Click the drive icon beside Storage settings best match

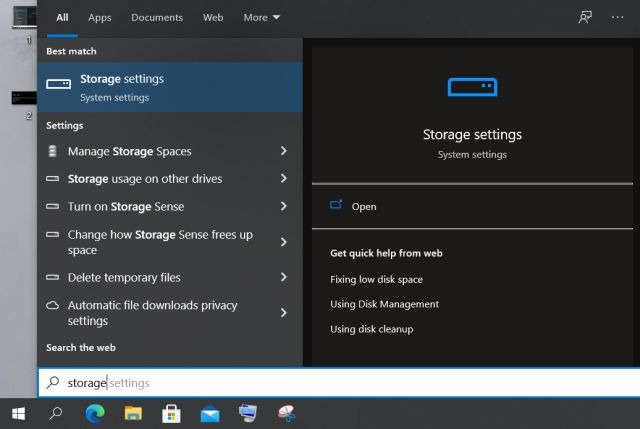click(58, 84)
